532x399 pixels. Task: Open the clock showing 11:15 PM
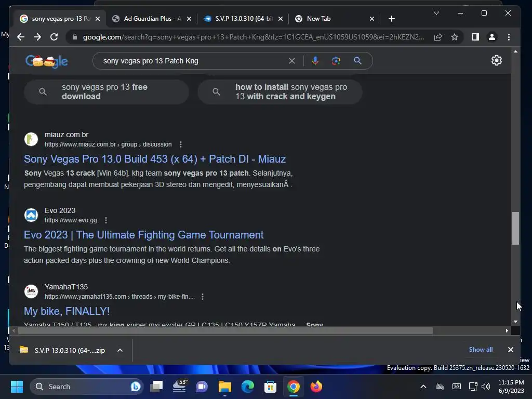(x=511, y=387)
